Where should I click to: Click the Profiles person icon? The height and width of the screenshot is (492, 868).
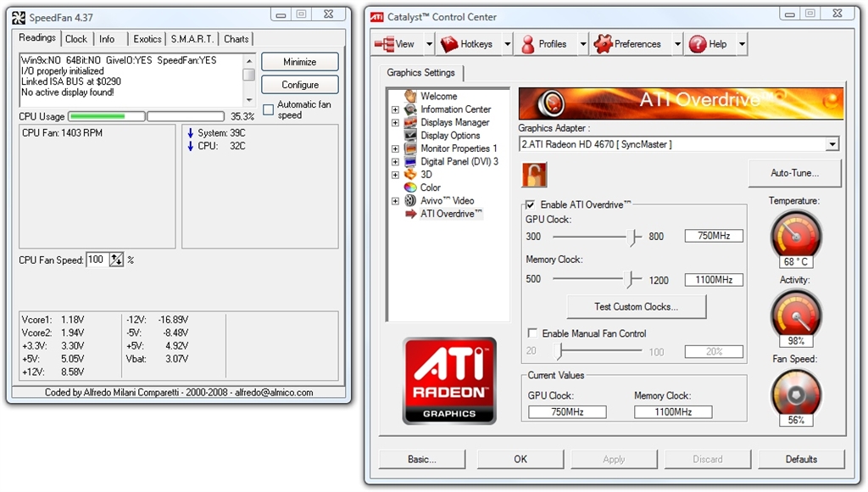pyautogui.click(x=527, y=44)
